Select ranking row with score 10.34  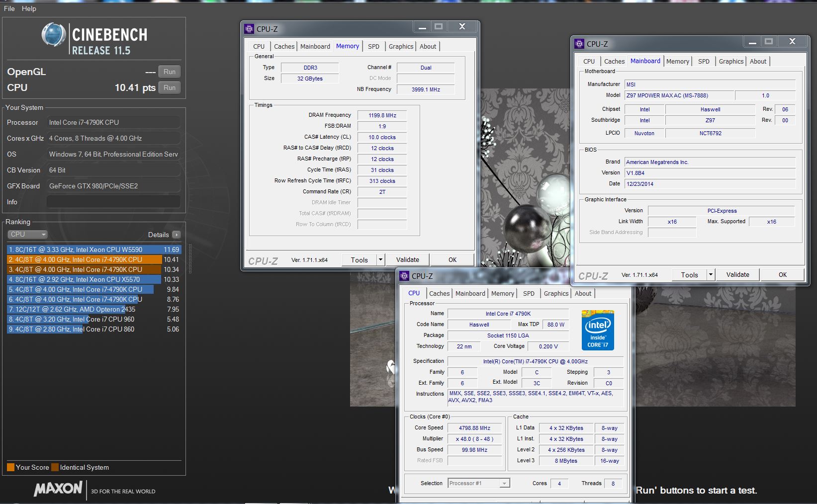click(x=93, y=269)
